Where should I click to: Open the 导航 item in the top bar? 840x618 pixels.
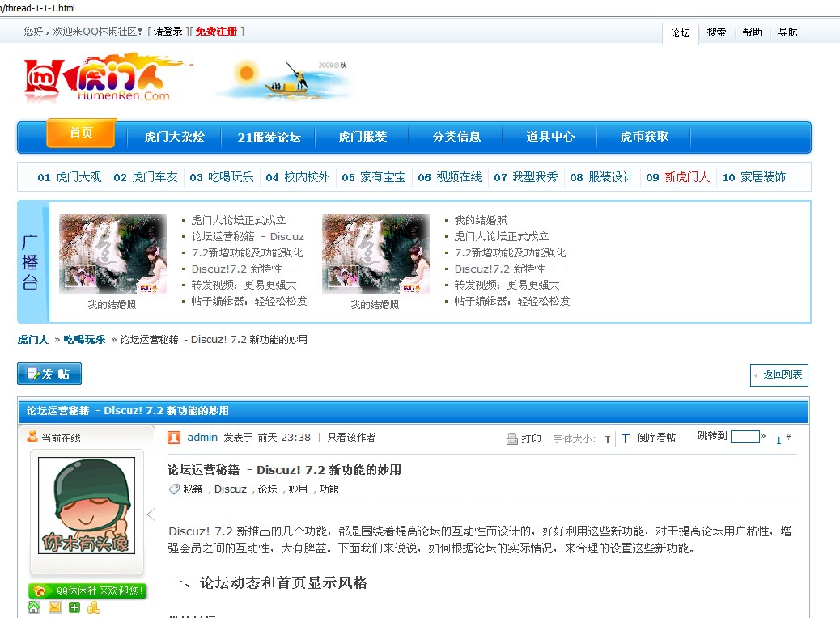coord(788,32)
